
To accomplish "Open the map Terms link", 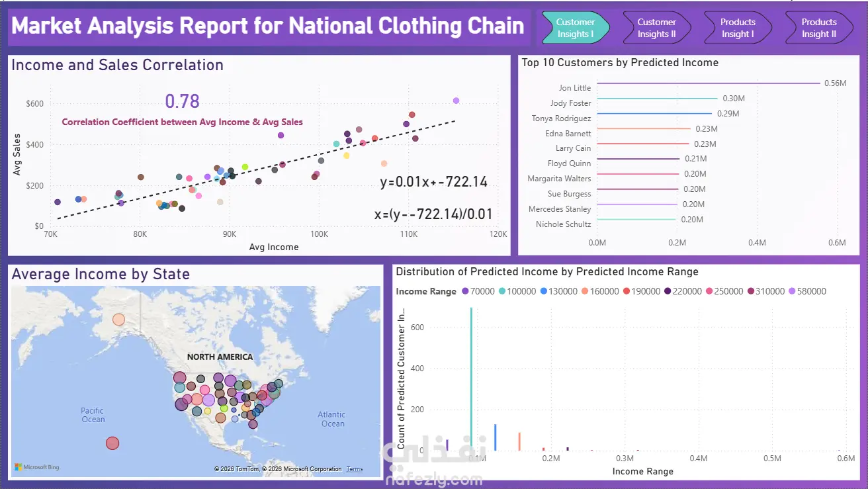I will (355, 469).
